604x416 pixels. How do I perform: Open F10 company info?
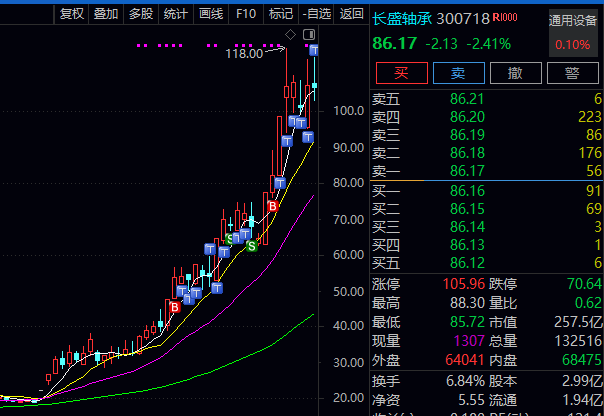tap(246, 14)
